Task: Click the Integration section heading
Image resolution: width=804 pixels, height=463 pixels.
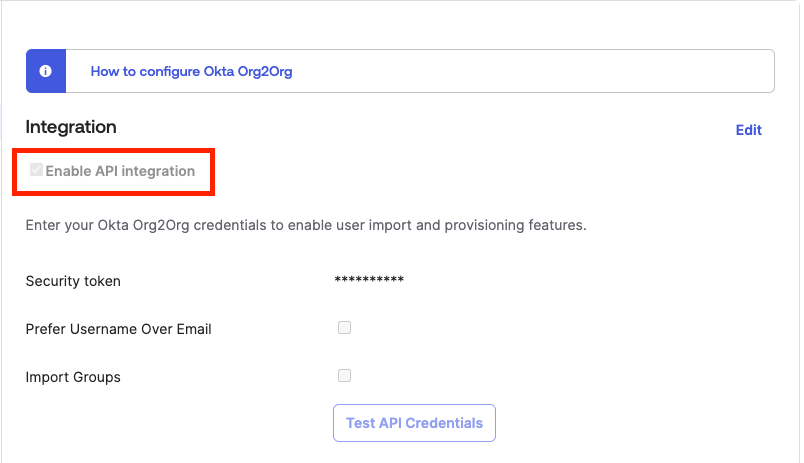Action: 71,127
